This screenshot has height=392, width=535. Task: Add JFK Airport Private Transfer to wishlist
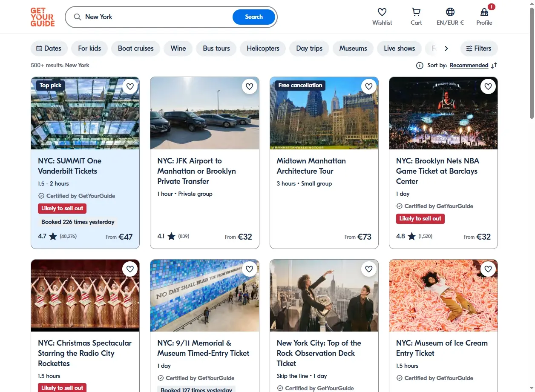pos(250,87)
